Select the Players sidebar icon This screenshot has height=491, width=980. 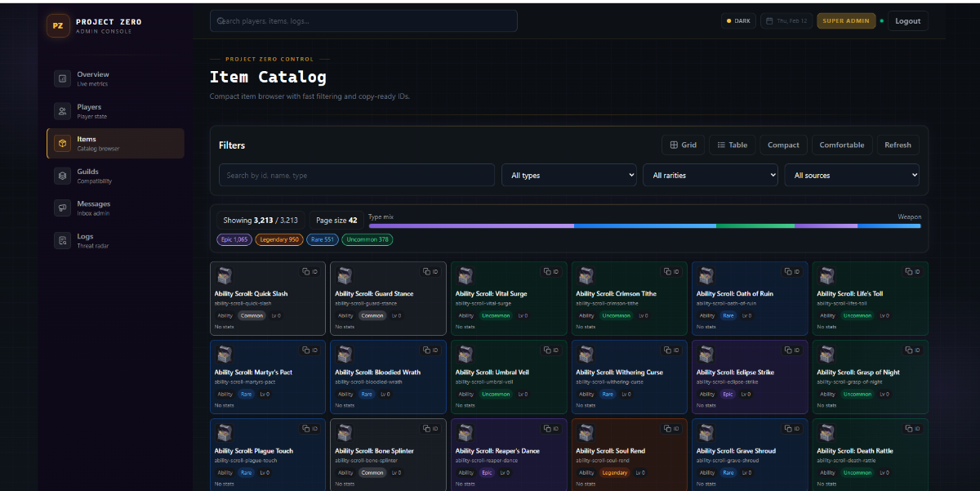(x=62, y=111)
